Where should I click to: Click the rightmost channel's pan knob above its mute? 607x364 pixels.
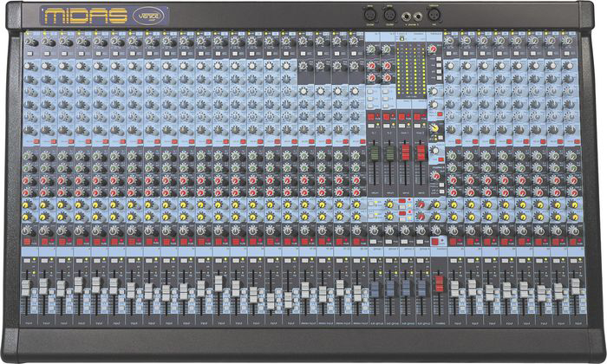point(574,231)
